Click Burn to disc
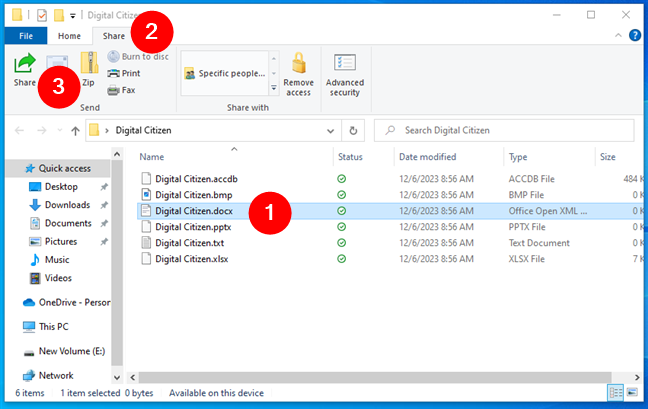This screenshot has height=409, width=648. tap(138, 56)
